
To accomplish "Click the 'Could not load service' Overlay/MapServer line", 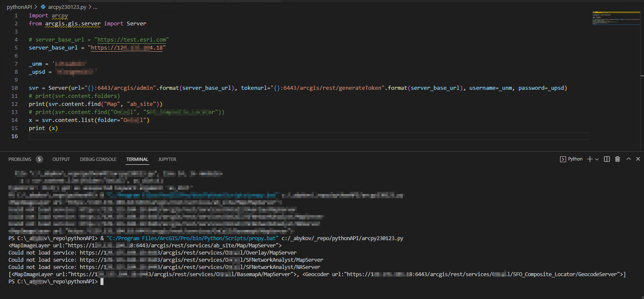I will pos(153,253).
